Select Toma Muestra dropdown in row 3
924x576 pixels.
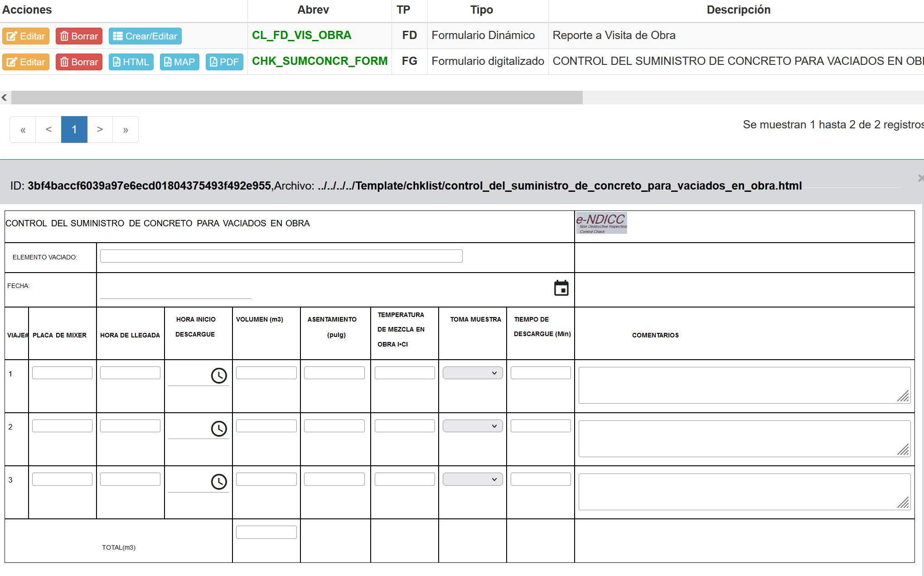pos(473,479)
